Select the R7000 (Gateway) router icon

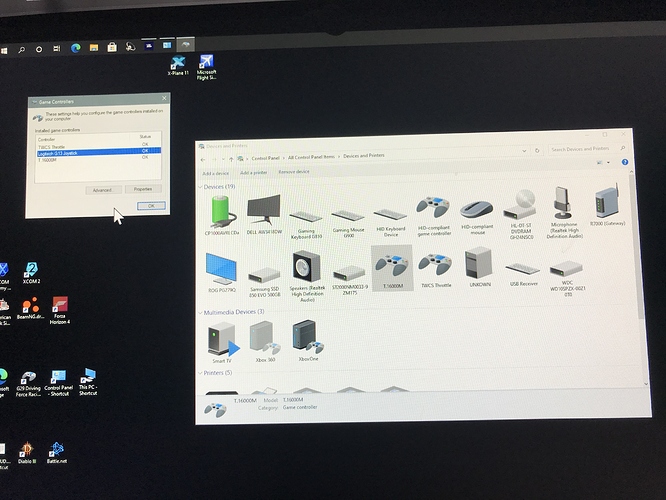tap(607, 205)
